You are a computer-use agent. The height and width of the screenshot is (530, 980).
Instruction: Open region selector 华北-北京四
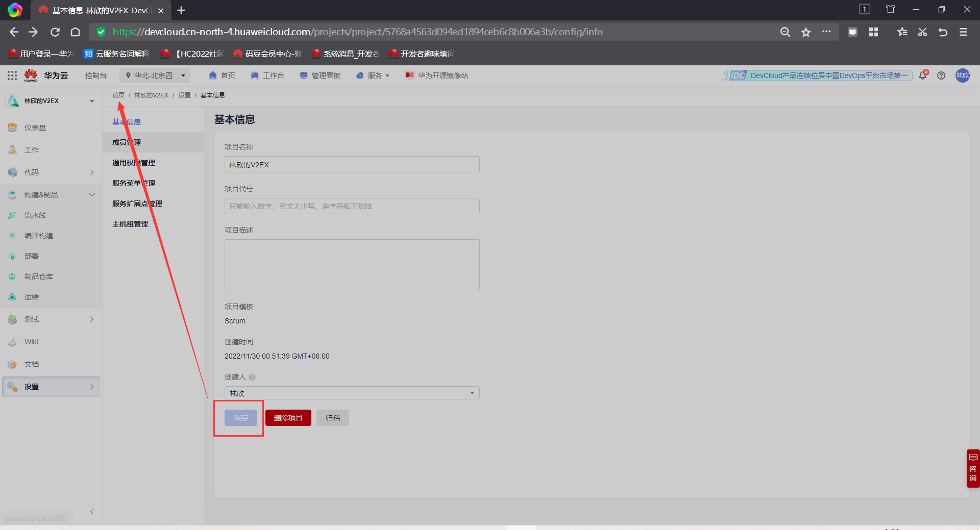click(x=155, y=75)
